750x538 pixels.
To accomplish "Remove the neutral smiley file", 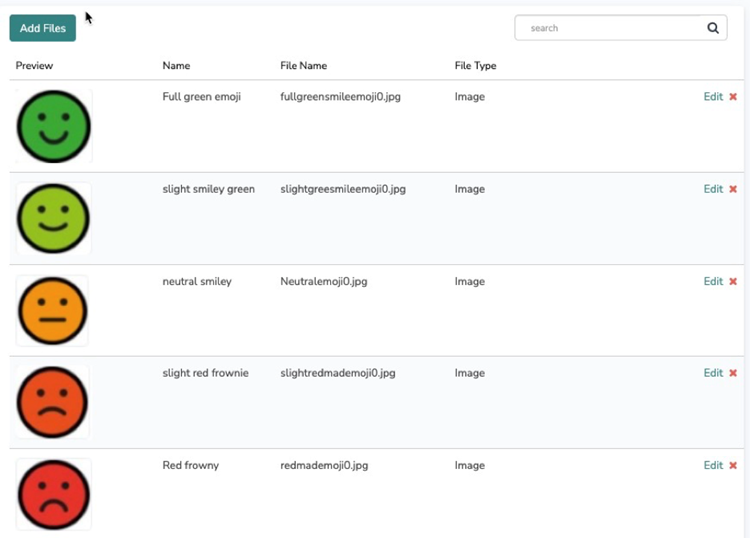I will (x=733, y=282).
